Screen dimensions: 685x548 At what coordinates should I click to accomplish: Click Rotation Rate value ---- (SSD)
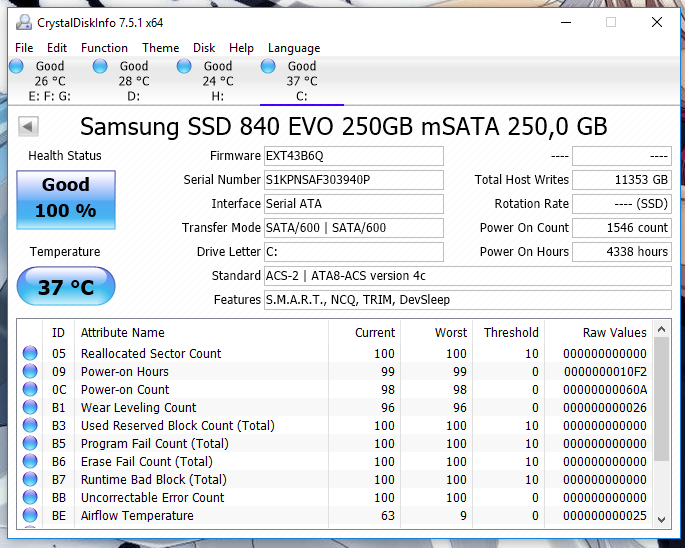(x=622, y=204)
